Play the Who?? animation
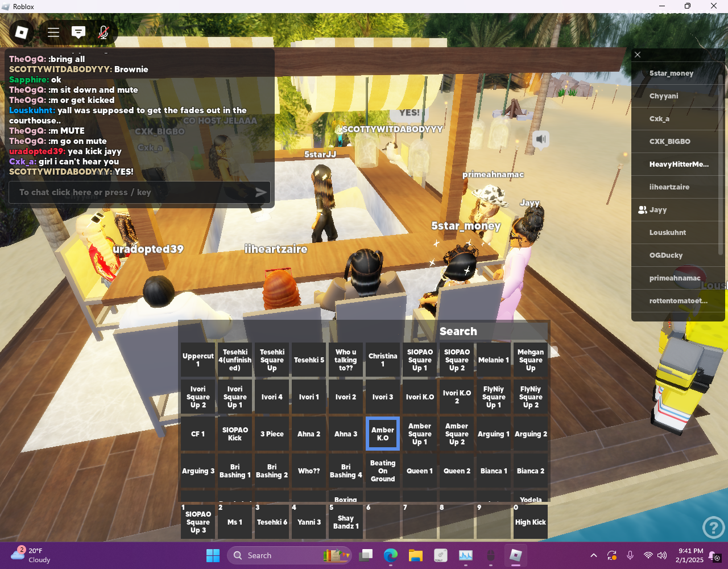The image size is (728, 569). pos(309,471)
